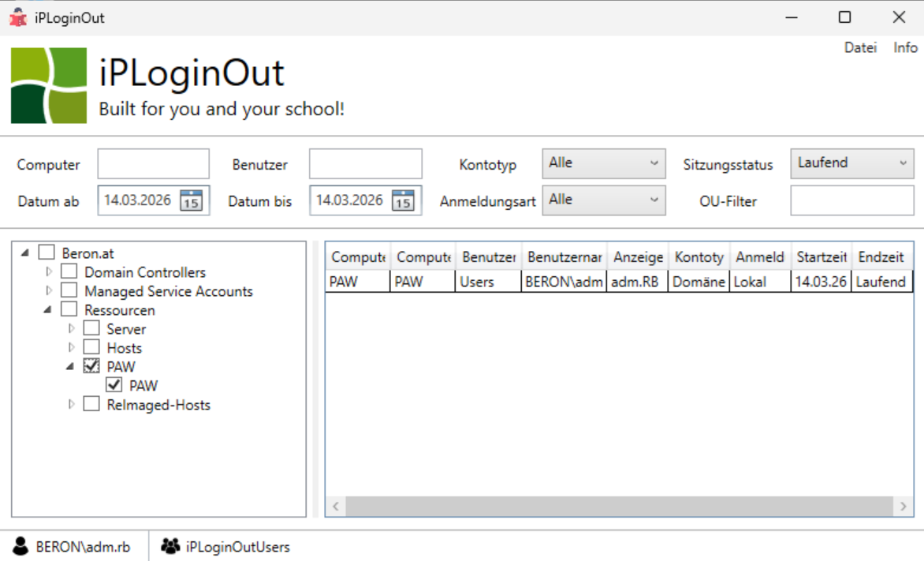This screenshot has width=924, height=561.
Task: Open the Datei menu
Action: 860,47
